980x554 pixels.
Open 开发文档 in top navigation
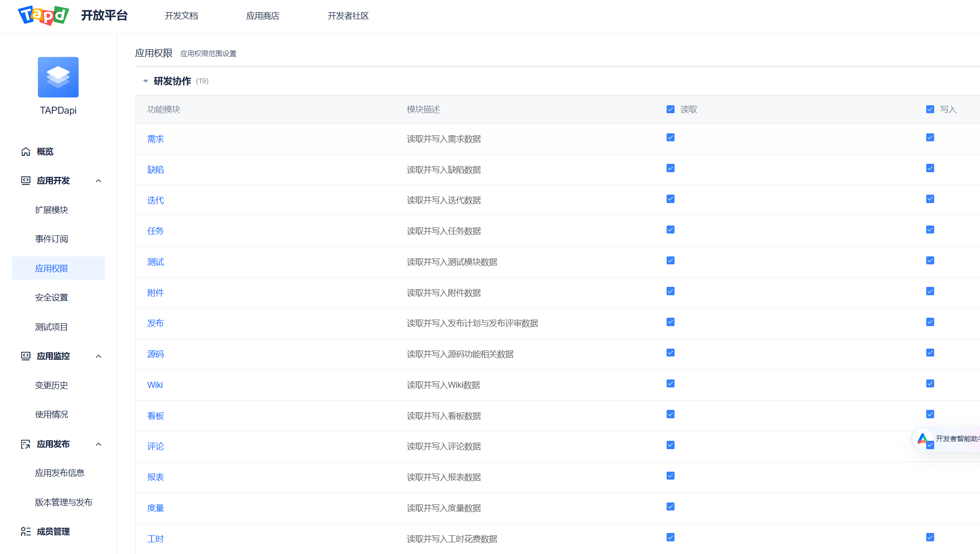click(181, 16)
